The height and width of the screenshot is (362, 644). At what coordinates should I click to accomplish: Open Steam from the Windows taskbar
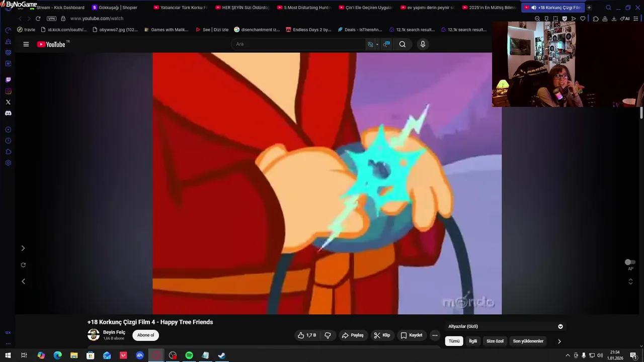click(x=221, y=355)
